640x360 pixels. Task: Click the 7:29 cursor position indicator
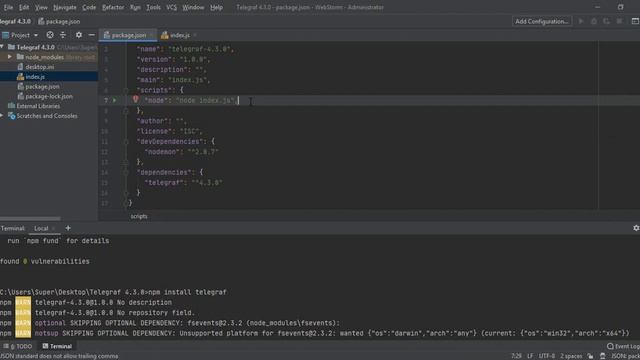516,356
